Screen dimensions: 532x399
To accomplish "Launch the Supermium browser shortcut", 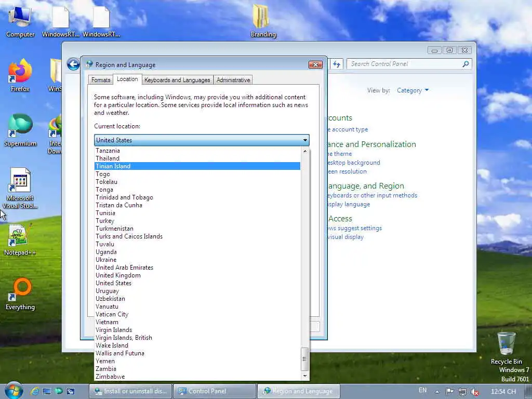I will 20,130.
